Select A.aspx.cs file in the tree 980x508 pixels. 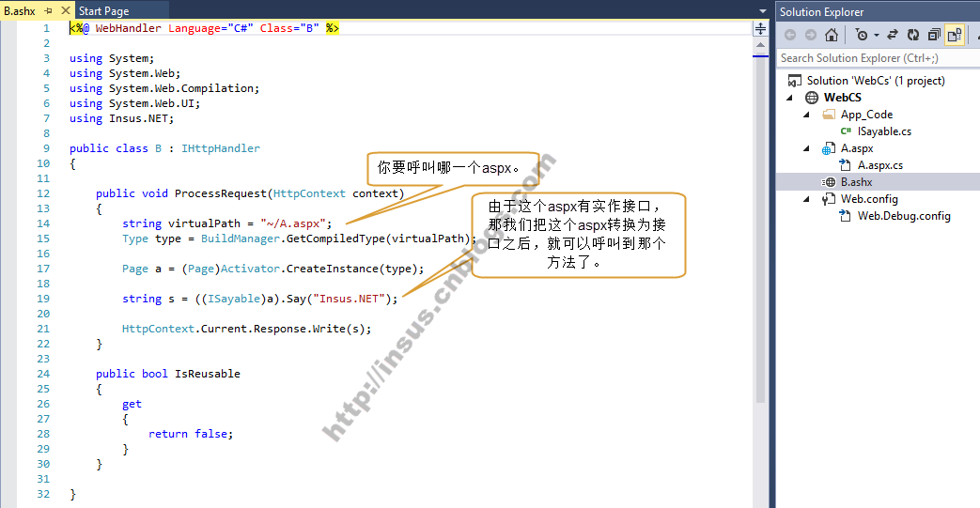(x=880, y=165)
